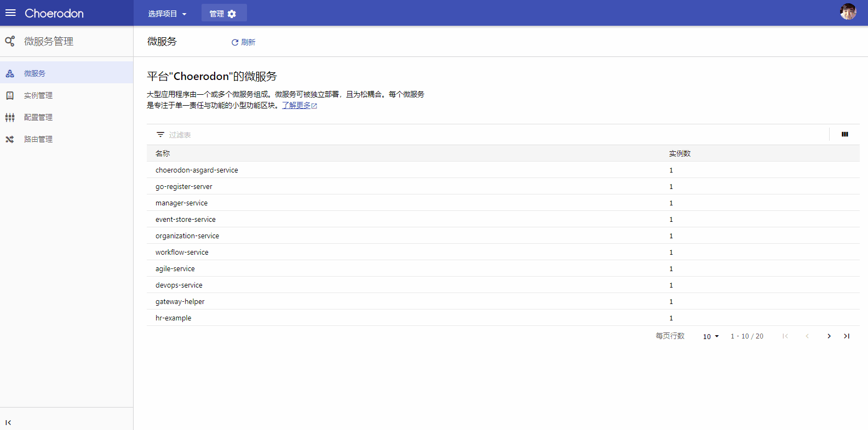This screenshot has height=430, width=868.
Task: Open the hamburger main menu
Action: point(10,13)
